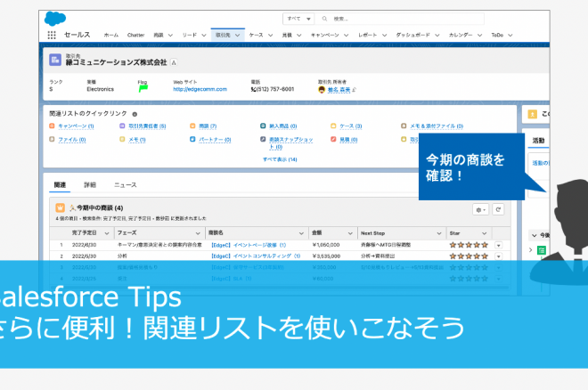Viewport: 588px width, 390px height.
Task: Click green task icon in activity panel
Action: point(542,250)
